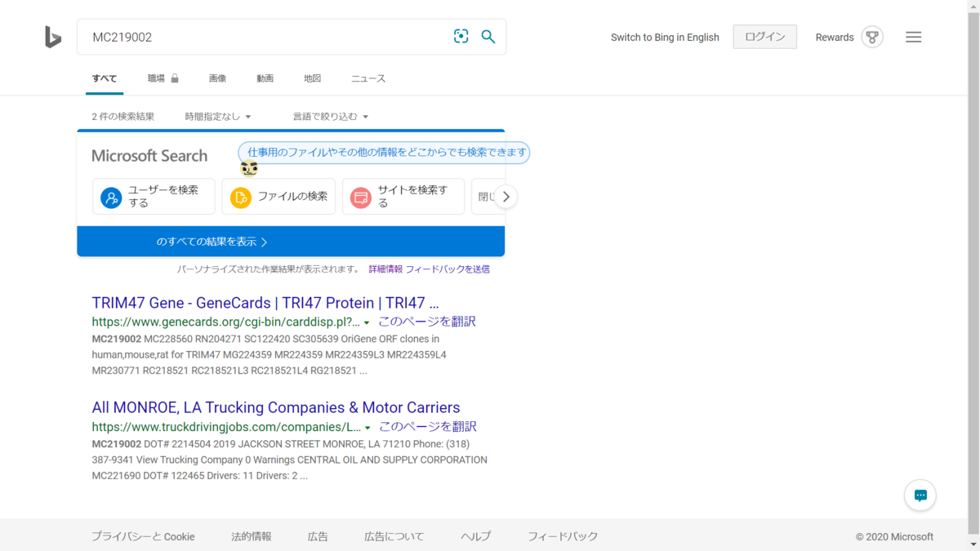Click Switch to Bing in English

point(665,37)
